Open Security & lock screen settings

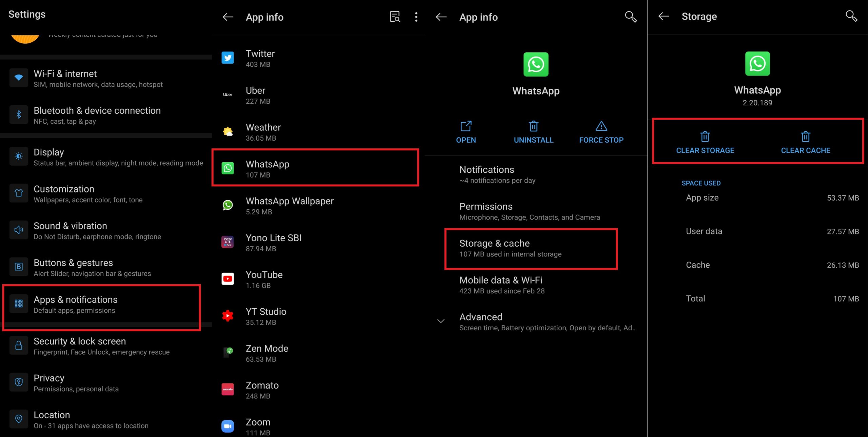(x=106, y=346)
